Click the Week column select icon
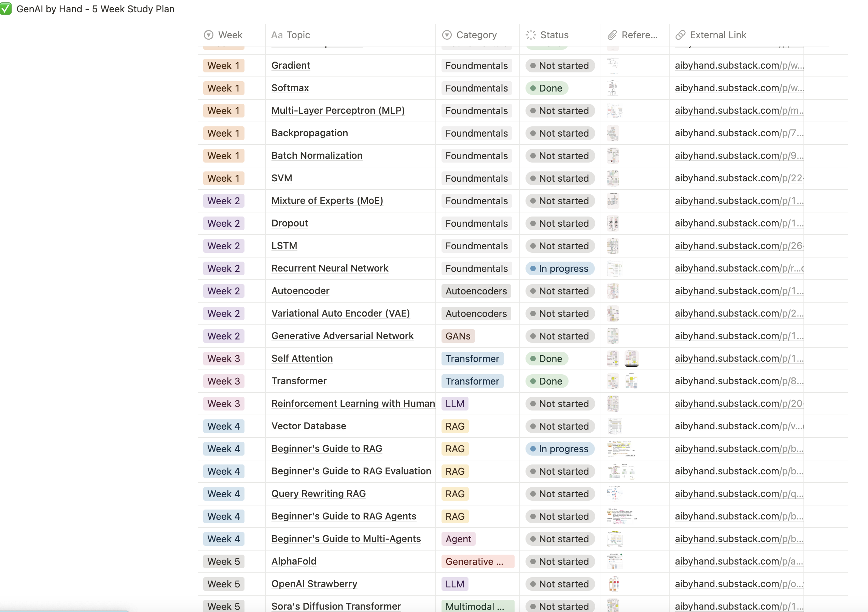Image resolution: width=868 pixels, height=612 pixels. click(x=208, y=35)
